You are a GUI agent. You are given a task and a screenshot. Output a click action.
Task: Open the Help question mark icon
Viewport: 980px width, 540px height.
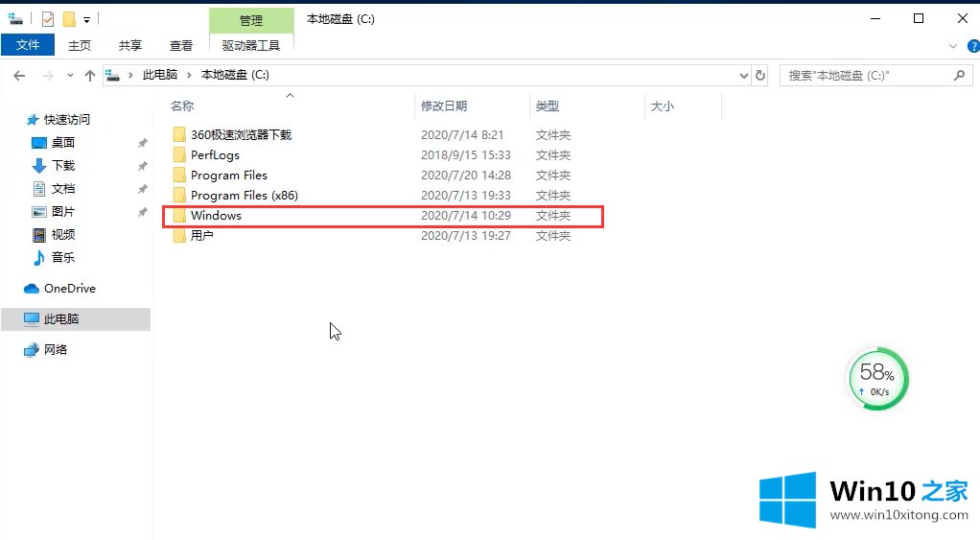pyautogui.click(x=973, y=46)
